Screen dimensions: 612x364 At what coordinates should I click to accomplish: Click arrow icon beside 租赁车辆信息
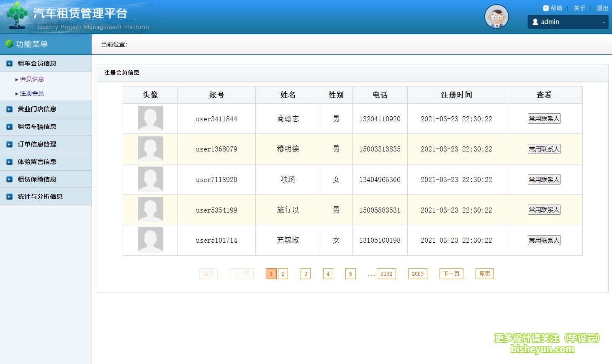tap(9, 127)
